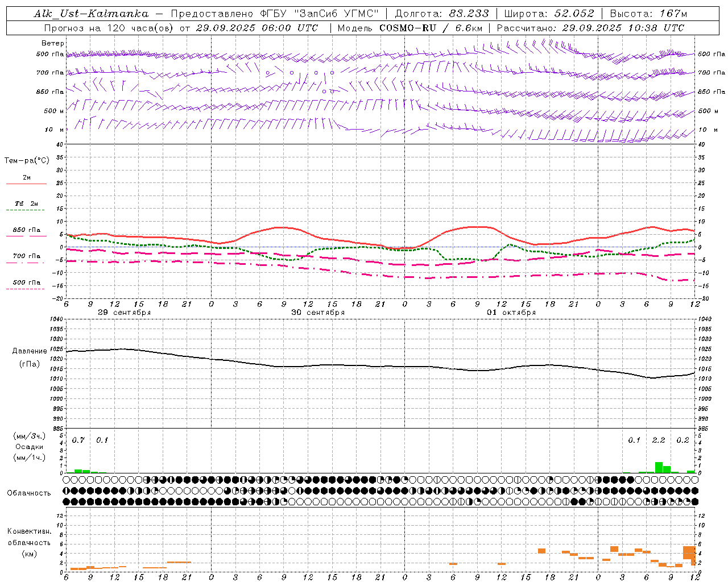Click the station name Alk_Ust-Kalmanka title
The image size is (728, 582).
(91, 14)
